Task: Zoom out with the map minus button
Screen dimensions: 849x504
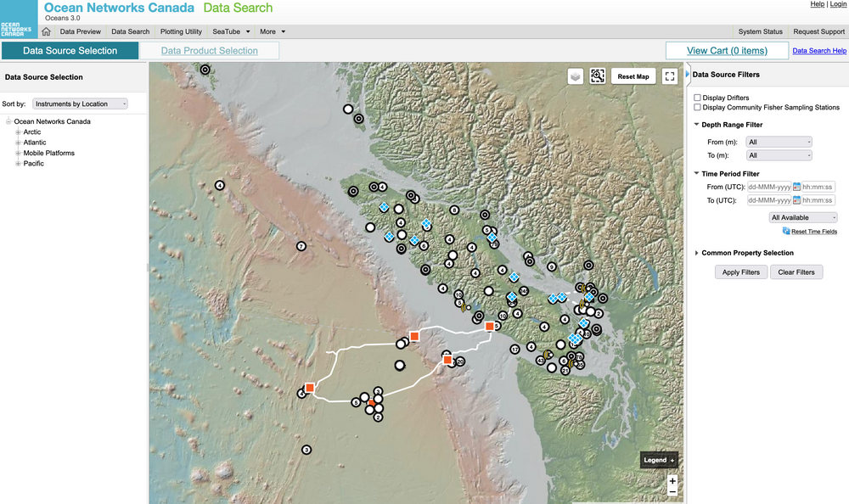Action: pos(672,491)
